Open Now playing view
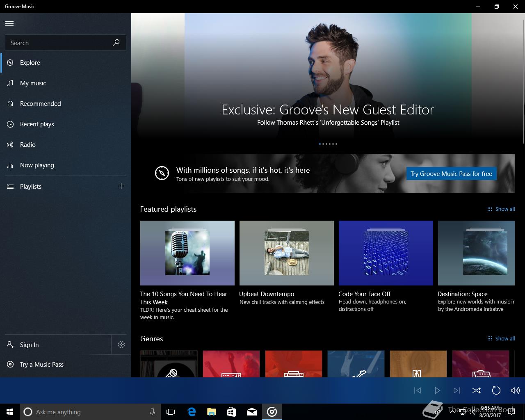This screenshot has height=420, width=525. coord(66,165)
